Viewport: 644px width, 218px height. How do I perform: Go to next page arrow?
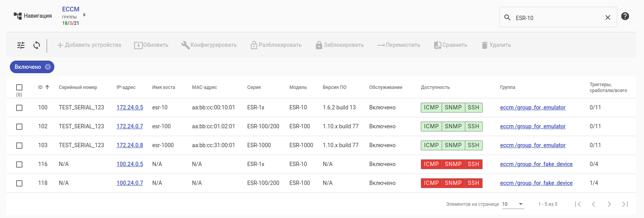[609, 204]
